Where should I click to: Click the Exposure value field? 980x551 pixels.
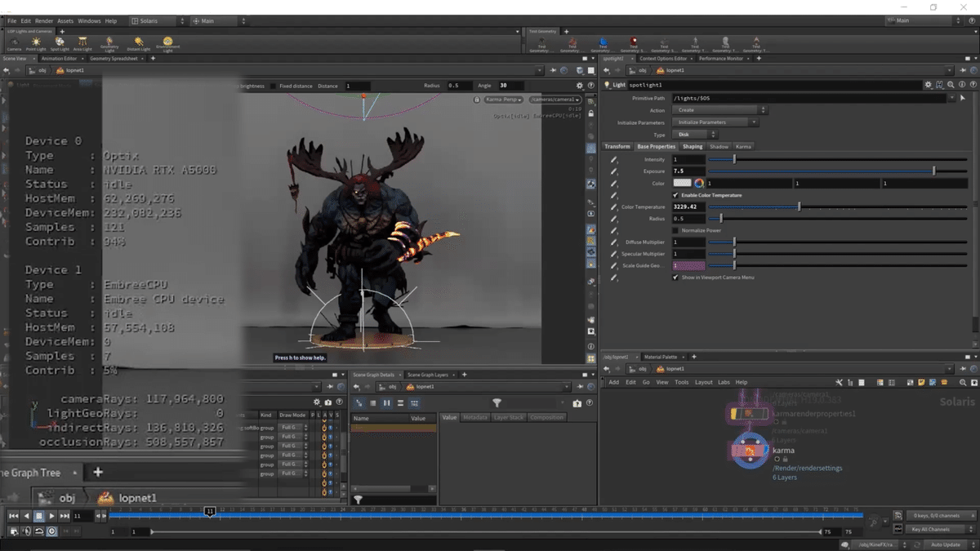[x=688, y=171]
